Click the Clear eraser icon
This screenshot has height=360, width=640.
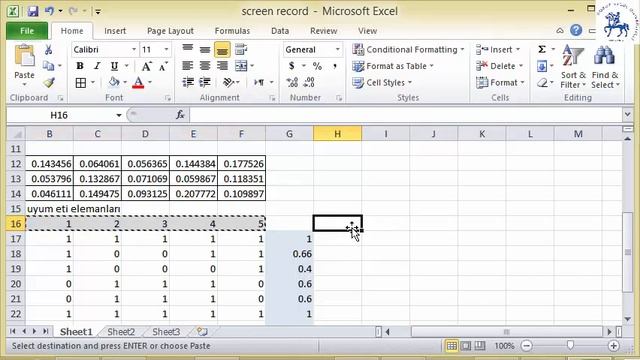[542, 83]
